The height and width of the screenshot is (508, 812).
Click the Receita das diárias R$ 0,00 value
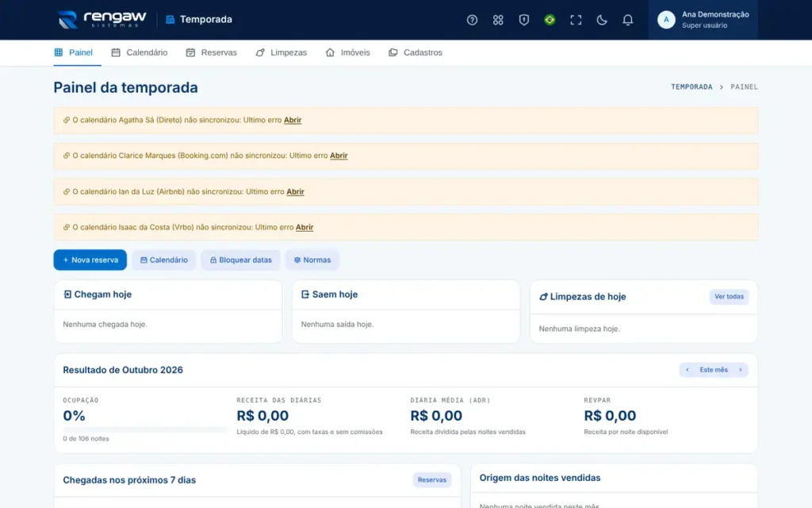[x=262, y=416]
